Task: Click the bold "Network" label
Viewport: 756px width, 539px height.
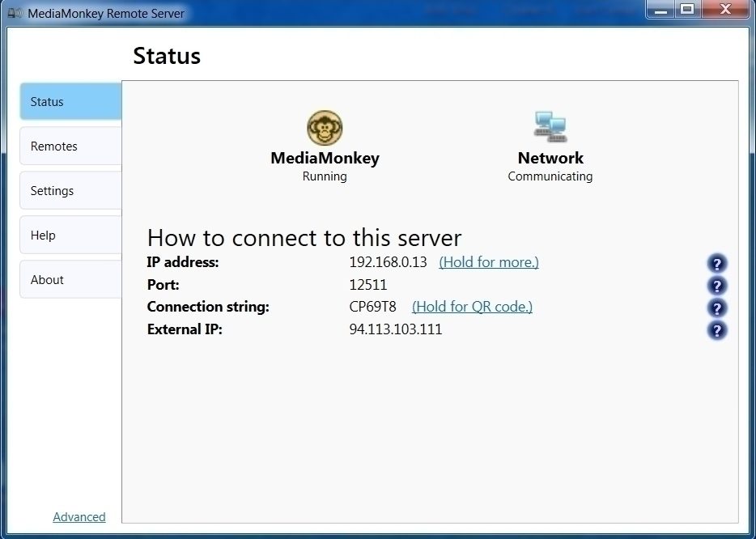Action: click(x=550, y=158)
